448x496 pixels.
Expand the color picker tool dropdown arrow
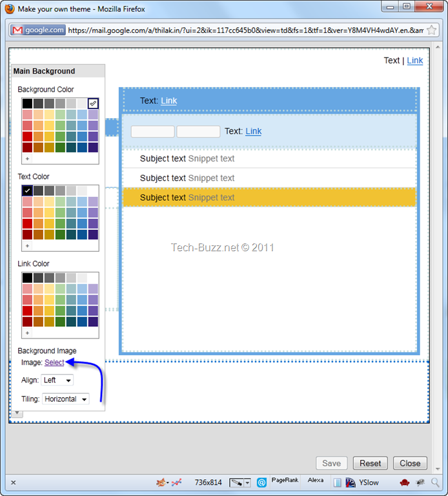[248, 482]
